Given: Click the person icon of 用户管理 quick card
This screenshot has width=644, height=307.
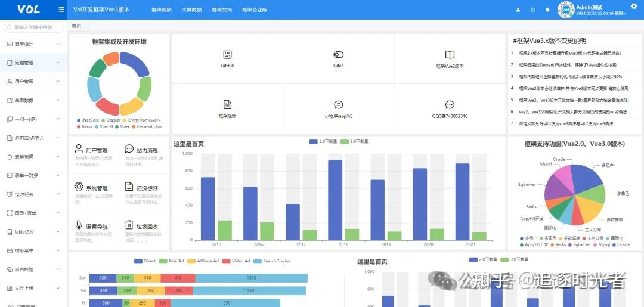Looking at the screenshot, I should click(x=79, y=148).
